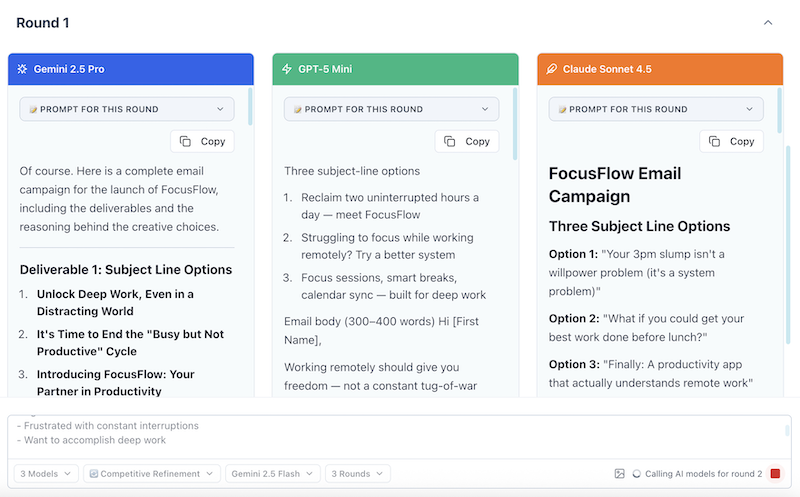Click the GPT-5 Mini lightning bolt icon
Viewport: 800px width, 497px height.
point(287,69)
